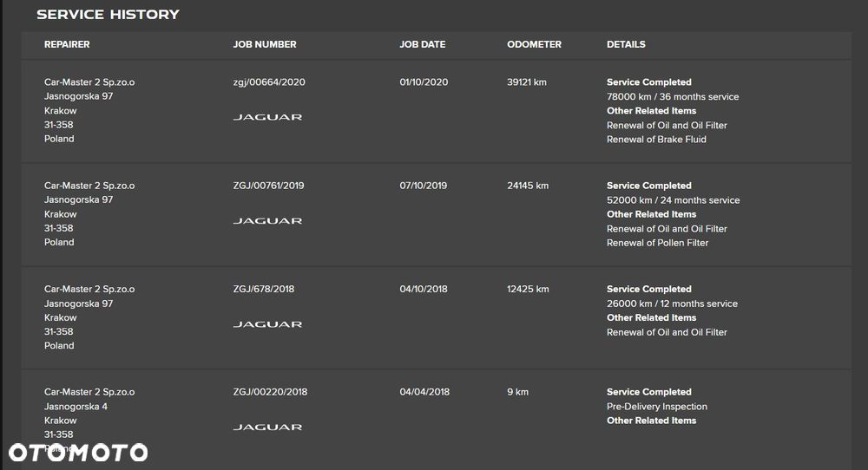868x470 pixels.
Task: Click the OTOMOTO watermark logo
Action: tap(78, 453)
